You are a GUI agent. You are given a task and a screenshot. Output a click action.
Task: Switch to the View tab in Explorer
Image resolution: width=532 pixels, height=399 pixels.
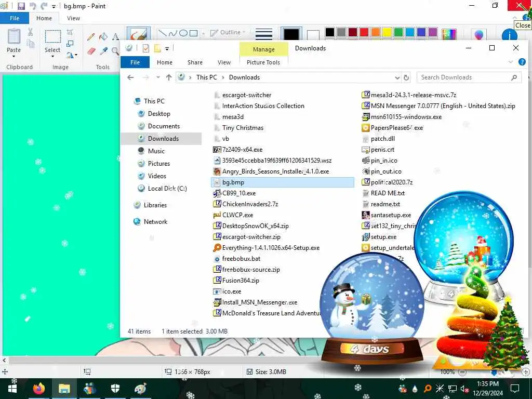coord(224,62)
